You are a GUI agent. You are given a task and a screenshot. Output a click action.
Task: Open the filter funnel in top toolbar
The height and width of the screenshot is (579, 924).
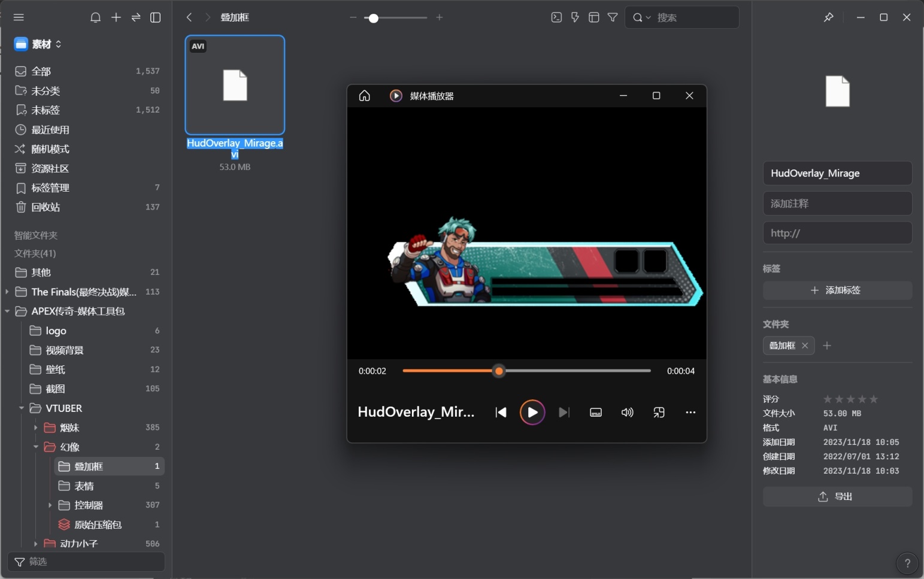coord(613,17)
